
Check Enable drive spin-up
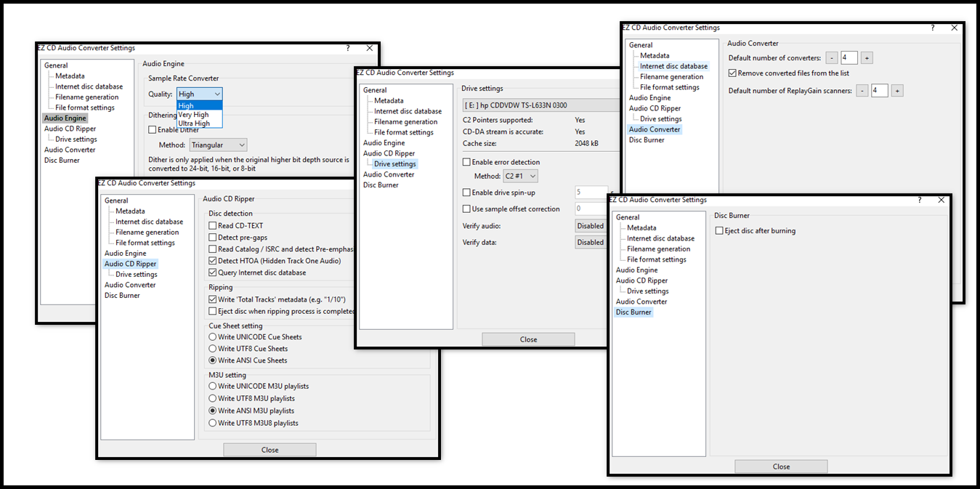point(467,193)
